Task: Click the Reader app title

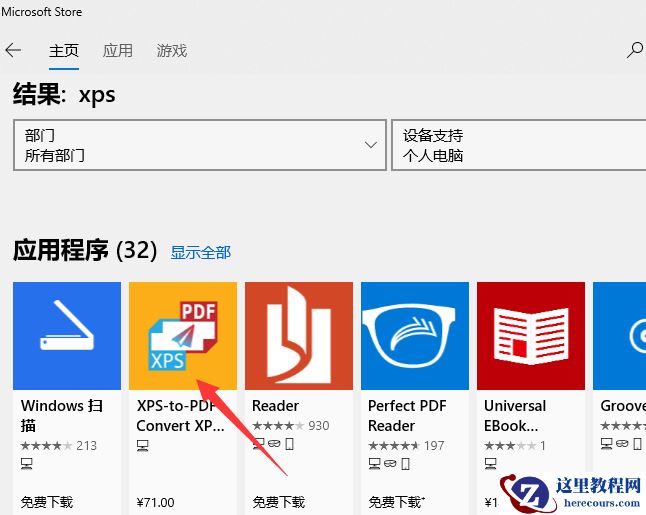Action: (275, 406)
